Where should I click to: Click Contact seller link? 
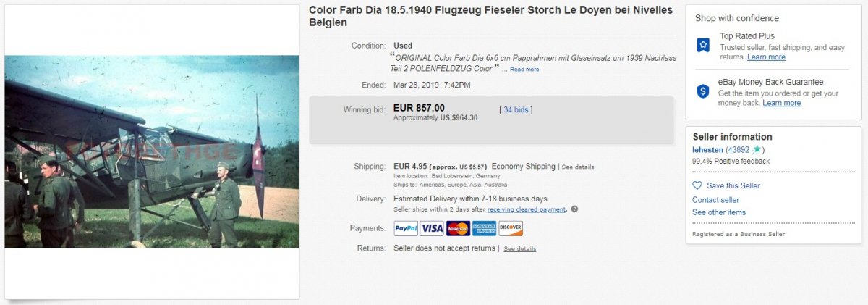pos(715,200)
